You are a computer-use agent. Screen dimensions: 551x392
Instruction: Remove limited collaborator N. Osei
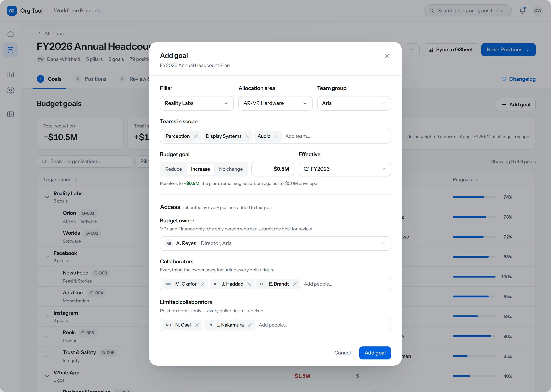pos(197,325)
